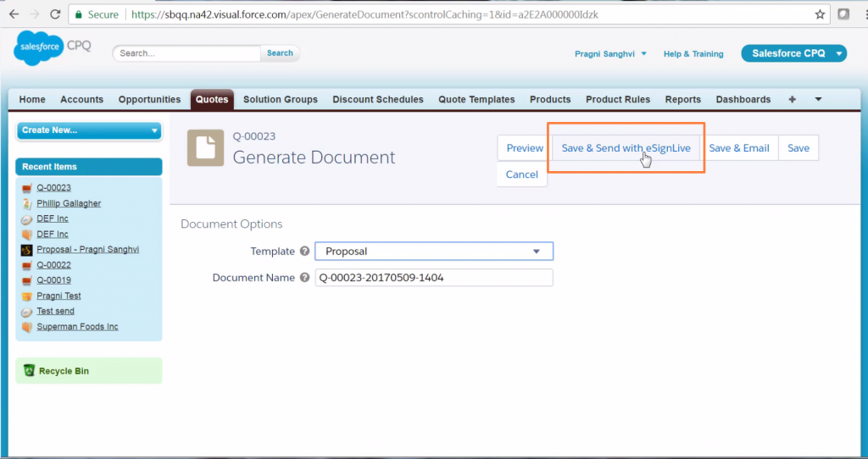
Task: Click the Save & Email button
Action: [739, 147]
